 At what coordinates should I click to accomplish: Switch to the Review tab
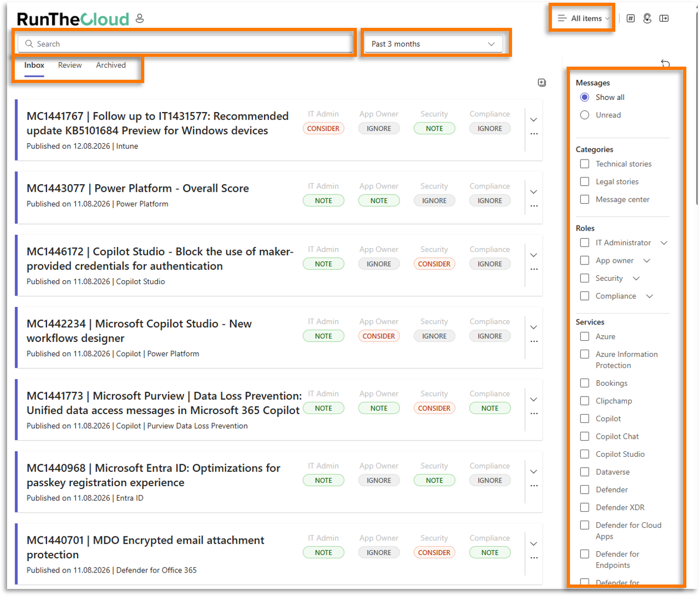(70, 66)
